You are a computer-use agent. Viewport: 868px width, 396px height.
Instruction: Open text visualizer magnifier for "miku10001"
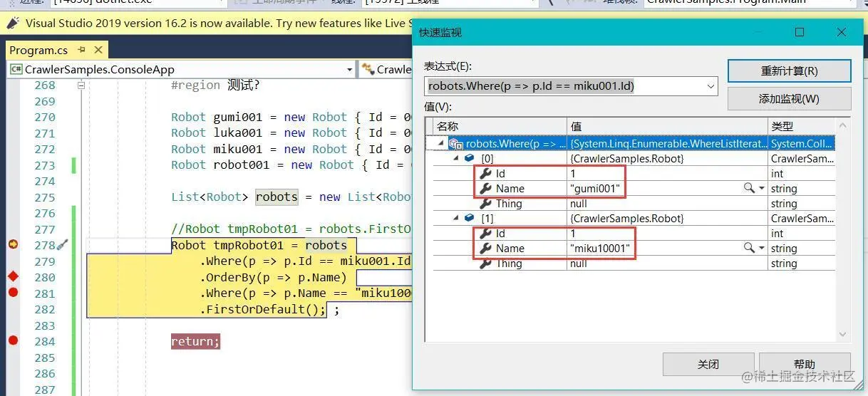749,248
